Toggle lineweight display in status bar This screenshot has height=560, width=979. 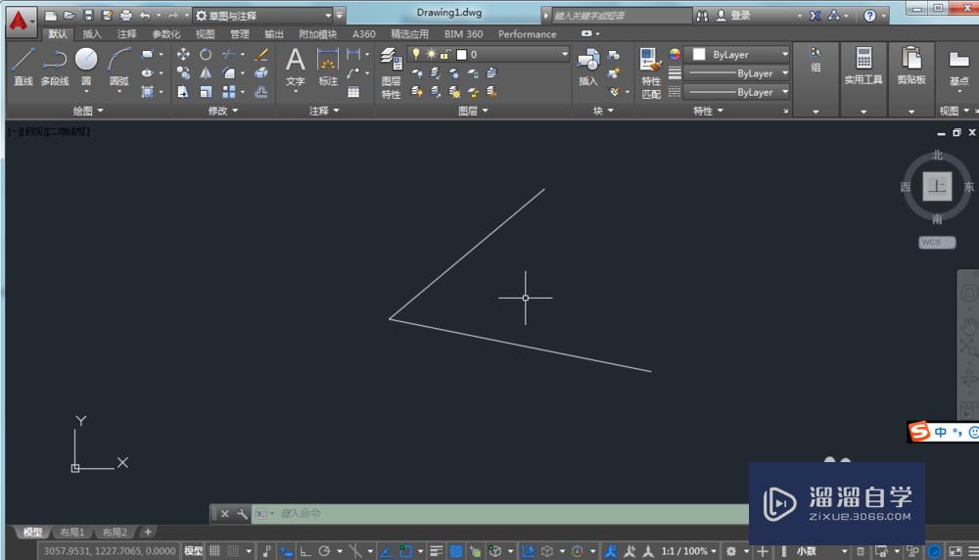coord(437,550)
